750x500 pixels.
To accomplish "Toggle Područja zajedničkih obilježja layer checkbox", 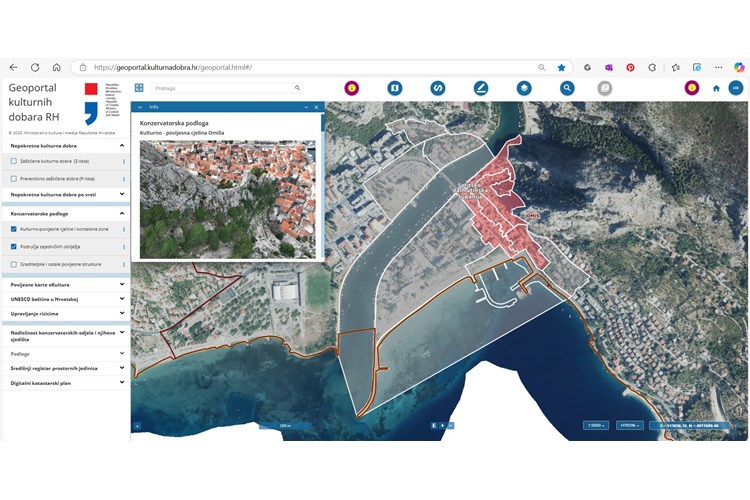I will 13,246.
